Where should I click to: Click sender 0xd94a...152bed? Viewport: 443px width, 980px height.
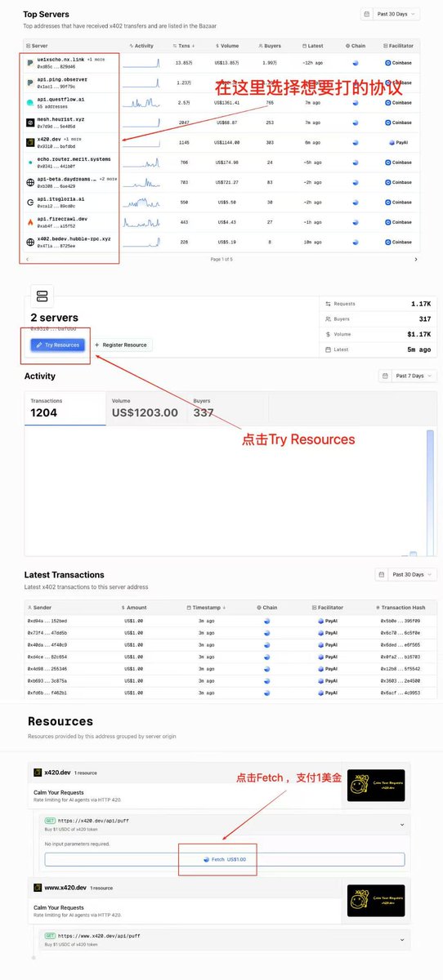47,621
